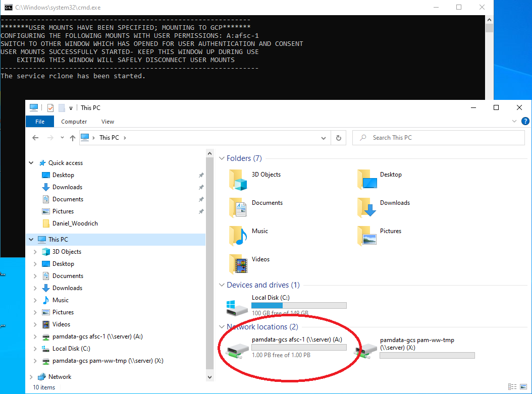
Task: Collapse the Folders (7) group
Action: coord(222,158)
